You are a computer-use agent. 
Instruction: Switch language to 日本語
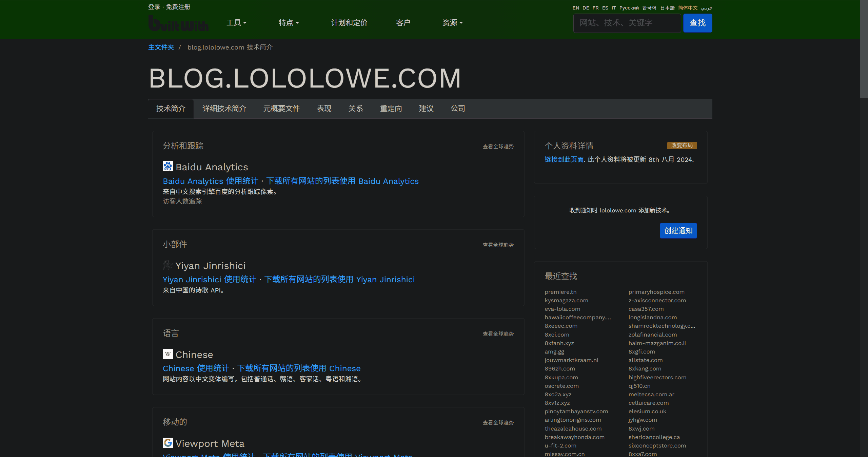(x=667, y=8)
